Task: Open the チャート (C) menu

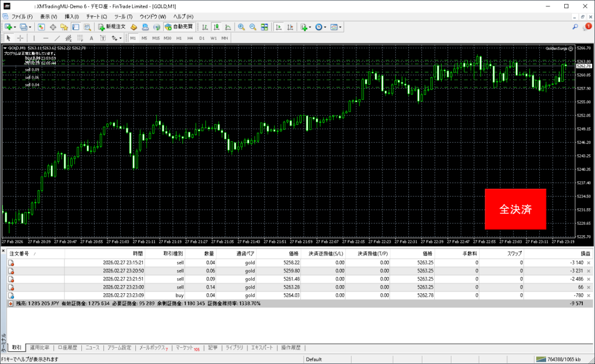Action: point(96,16)
